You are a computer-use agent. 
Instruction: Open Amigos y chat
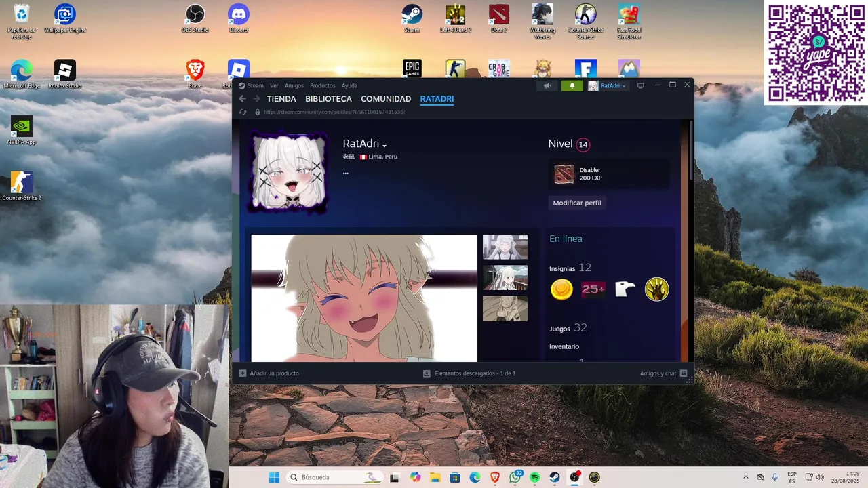point(663,373)
